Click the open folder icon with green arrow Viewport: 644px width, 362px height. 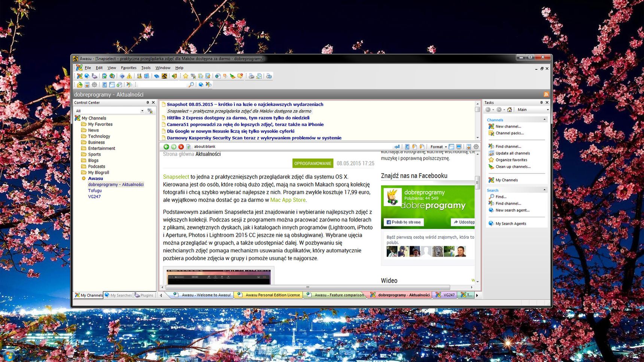pyautogui.click(x=79, y=85)
